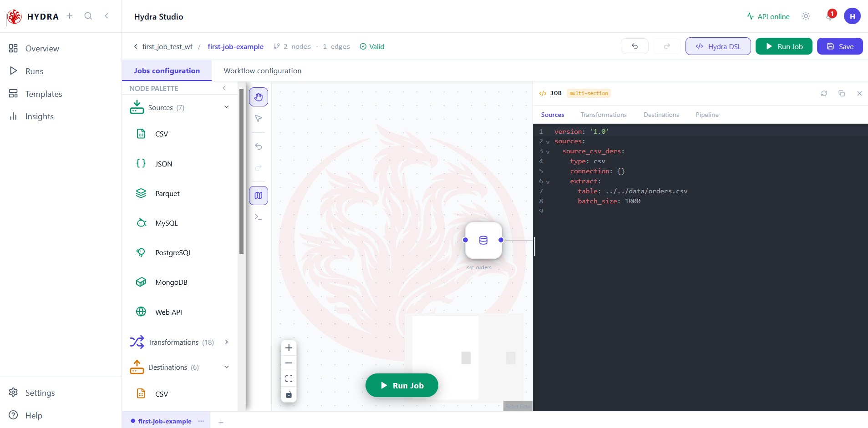Image resolution: width=868 pixels, height=428 pixels.
Task: Toggle the hand pan tool
Action: [259, 97]
